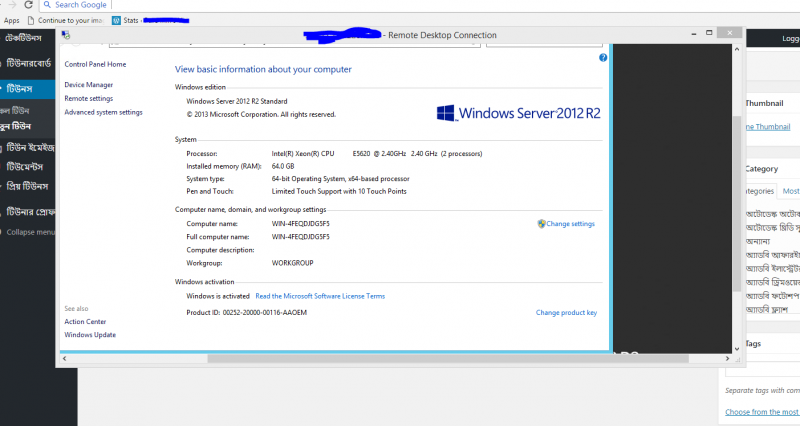Click the blue help question mark icon
Screen dimensions: 800x426
pyautogui.click(x=603, y=58)
